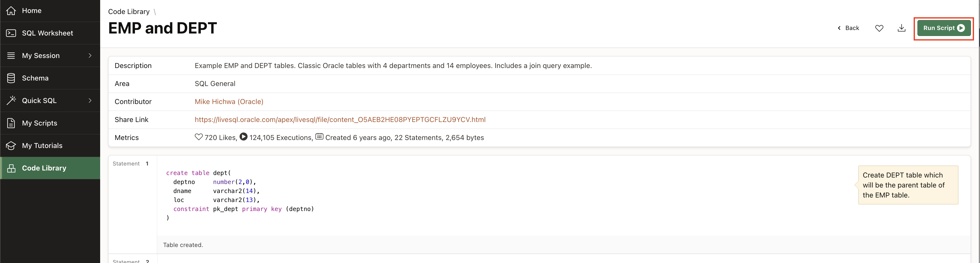Viewport: 980px width, 263px height.
Task: Open the Schema sidebar item
Action: tap(50, 78)
